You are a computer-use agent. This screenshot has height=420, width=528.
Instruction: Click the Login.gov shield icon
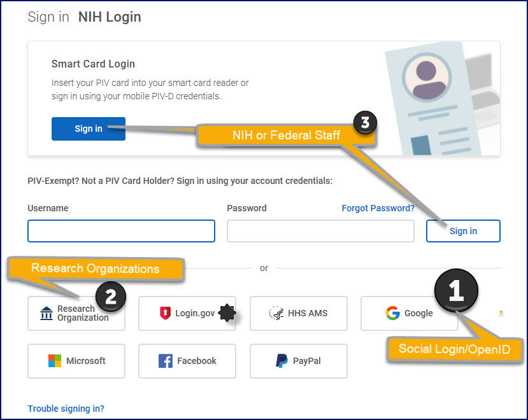pos(165,313)
